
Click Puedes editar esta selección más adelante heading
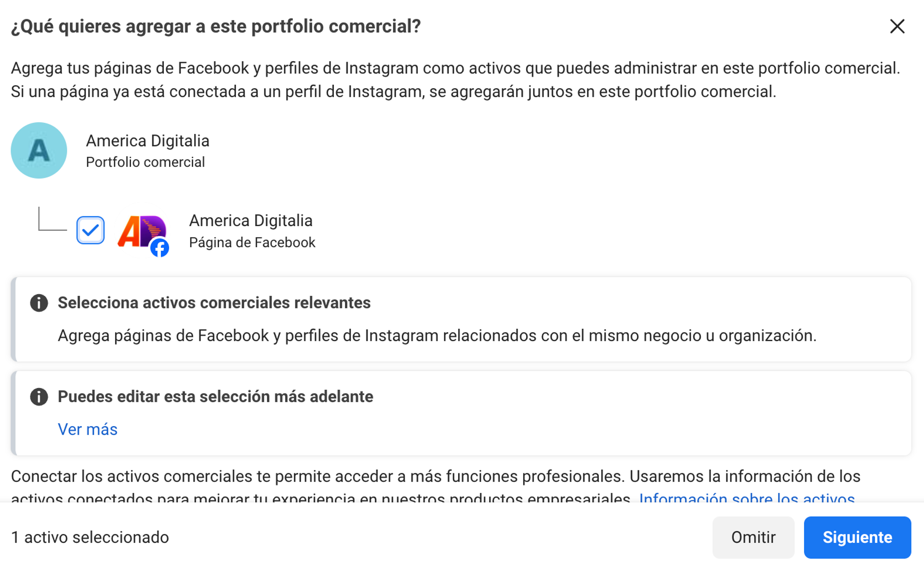(215, 397)
